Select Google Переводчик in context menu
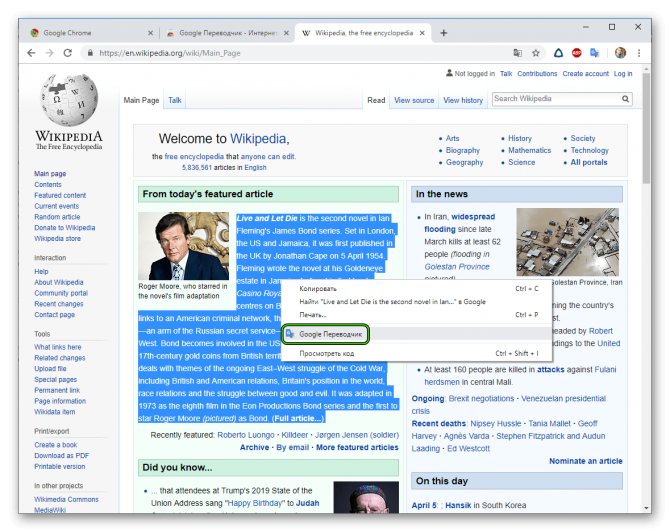The width and height of the screenshot is (670, 532). click(417, 334)
